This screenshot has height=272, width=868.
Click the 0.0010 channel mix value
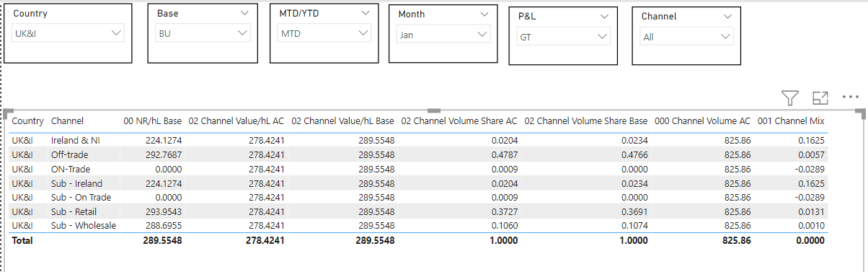pos(811,226)
